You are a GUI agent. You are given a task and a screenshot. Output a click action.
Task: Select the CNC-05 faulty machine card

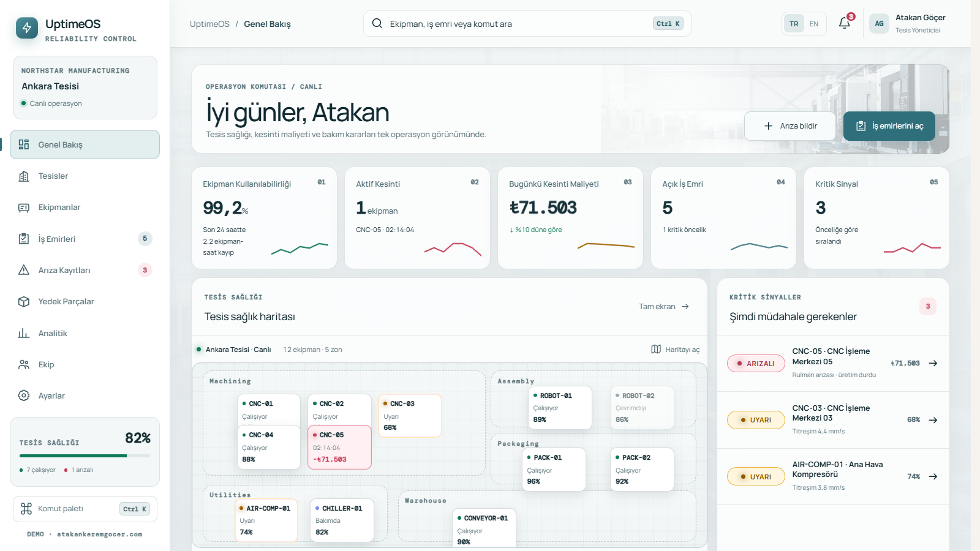pyautogui.click(x=339, y=448)
